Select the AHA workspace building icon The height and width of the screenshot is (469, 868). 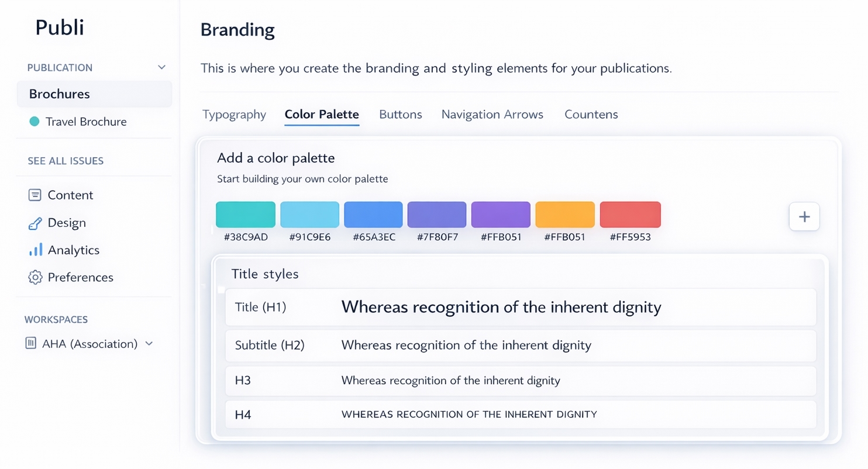point(30,343)
